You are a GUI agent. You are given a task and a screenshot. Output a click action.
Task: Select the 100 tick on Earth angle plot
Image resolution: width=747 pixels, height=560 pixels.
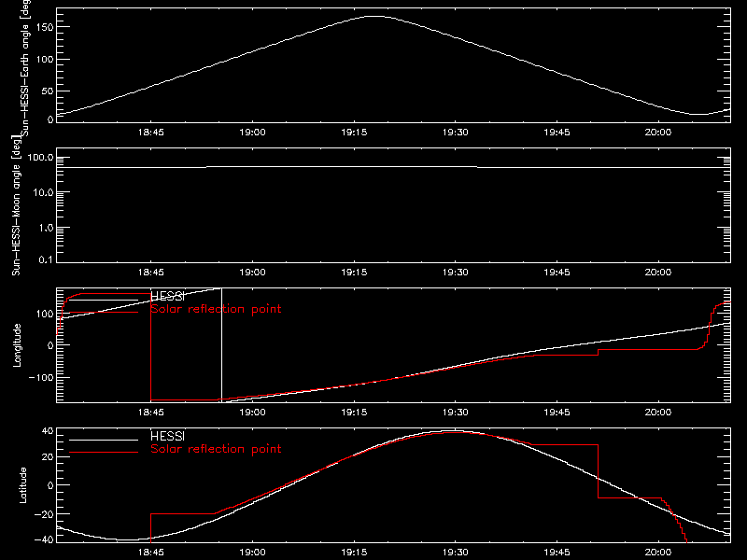pyautogui.click(x=45, y=59)
